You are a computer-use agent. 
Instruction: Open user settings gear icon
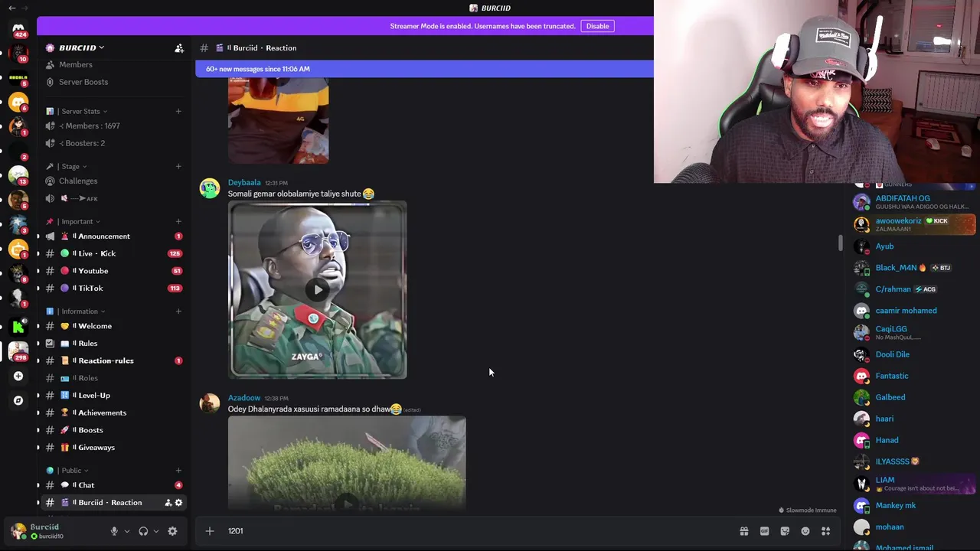pos(172,531)
